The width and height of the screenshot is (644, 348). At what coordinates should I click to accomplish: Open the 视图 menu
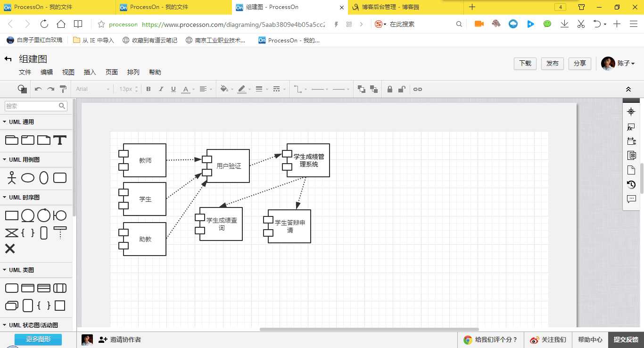tap(68, 72)
